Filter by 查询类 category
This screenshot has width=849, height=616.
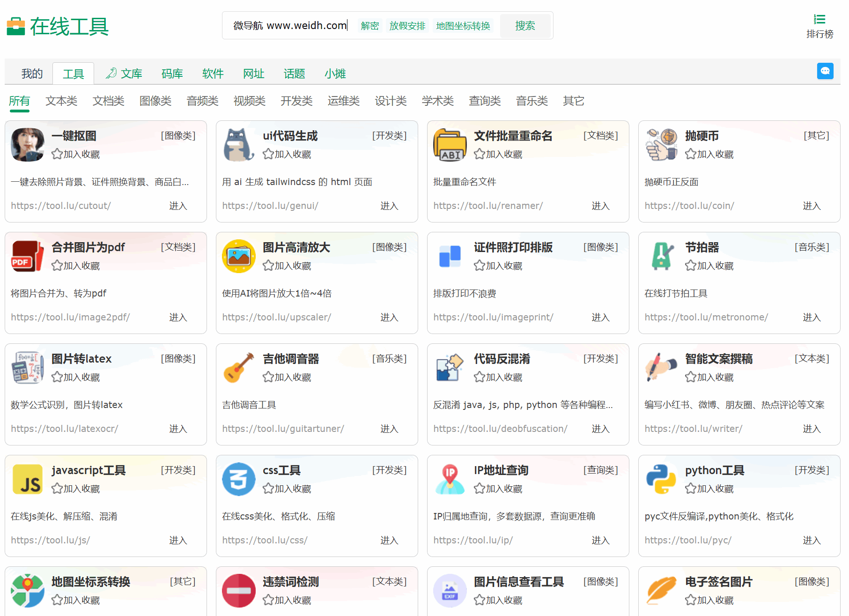[485, 101]
